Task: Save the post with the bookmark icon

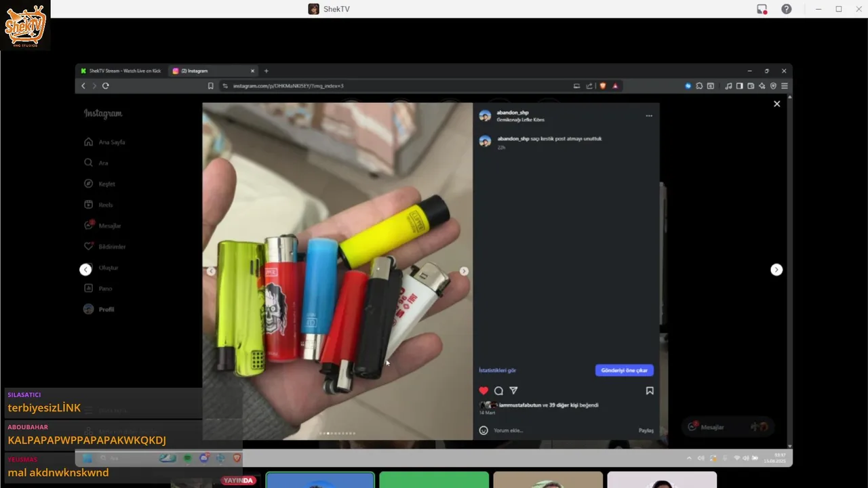Action: pos(650,391)
